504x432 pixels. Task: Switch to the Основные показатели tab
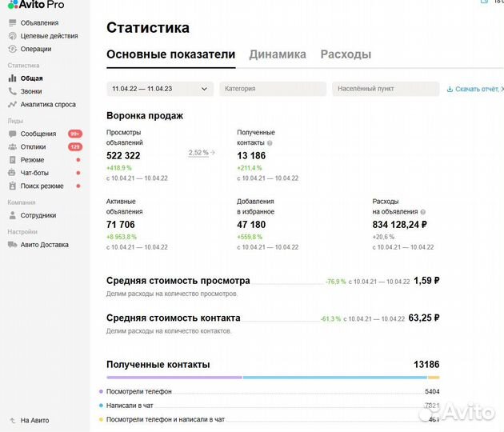[x=171, y=54]
